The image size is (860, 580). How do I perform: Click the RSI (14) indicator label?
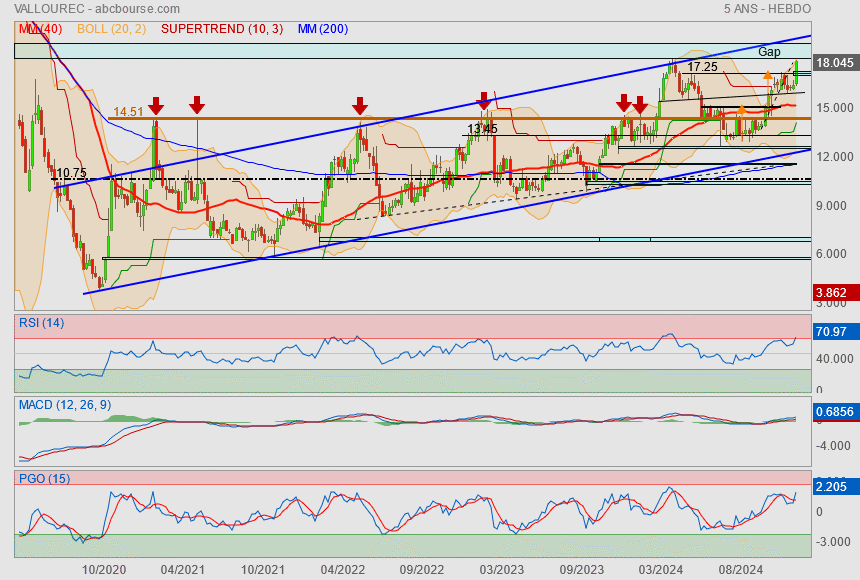pos(42,323)
